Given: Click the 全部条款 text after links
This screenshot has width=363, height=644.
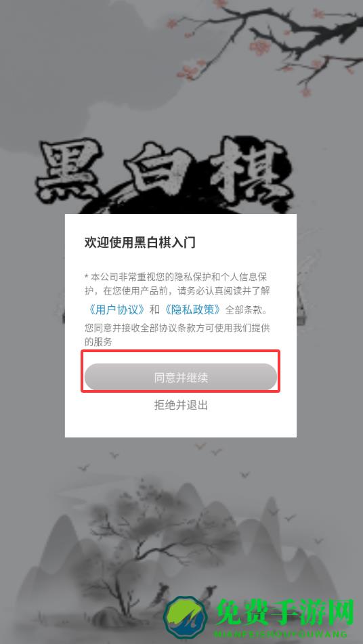Looking at the screenshot, I should [247, 309].
